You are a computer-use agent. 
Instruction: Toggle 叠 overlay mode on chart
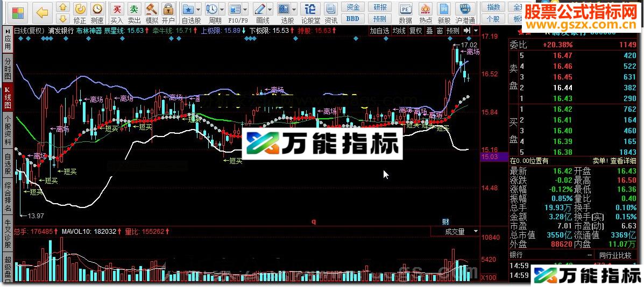tap(429, 31)
